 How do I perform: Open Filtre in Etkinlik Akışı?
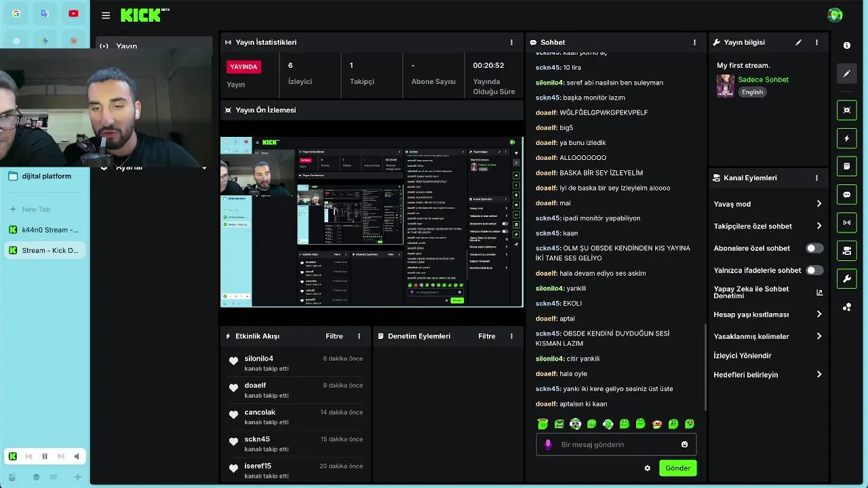pos(334,336)
